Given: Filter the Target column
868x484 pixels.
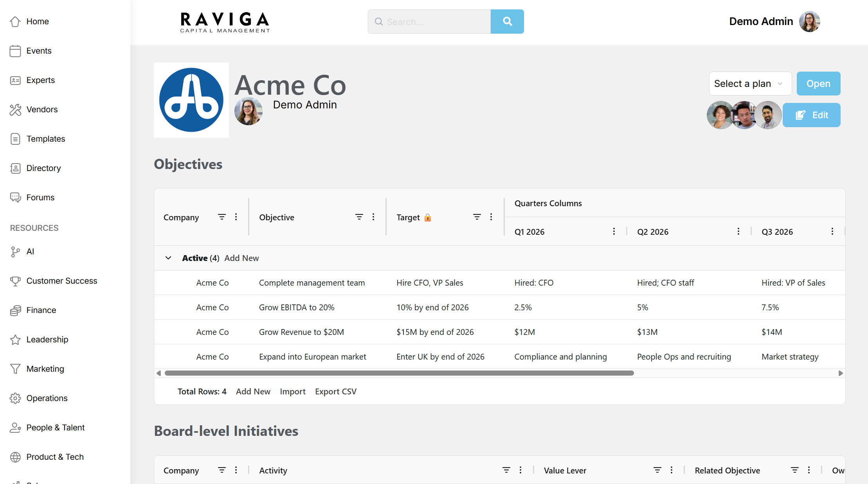Looking at the screenshot, I should [477, 217].
